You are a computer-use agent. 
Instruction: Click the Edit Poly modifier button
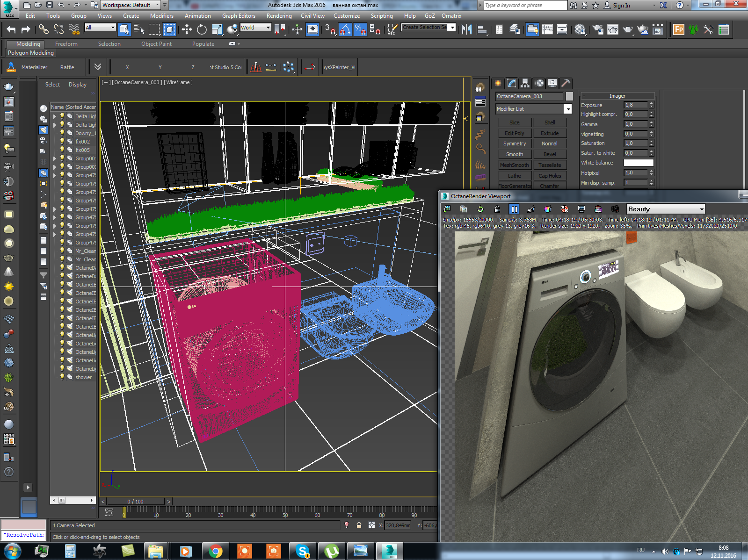click(514, 133)
